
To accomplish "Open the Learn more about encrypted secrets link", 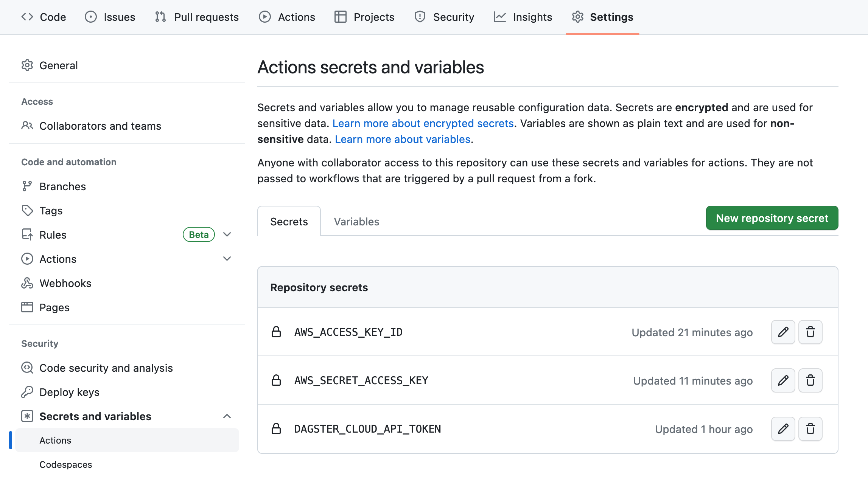I will [423, 123].
